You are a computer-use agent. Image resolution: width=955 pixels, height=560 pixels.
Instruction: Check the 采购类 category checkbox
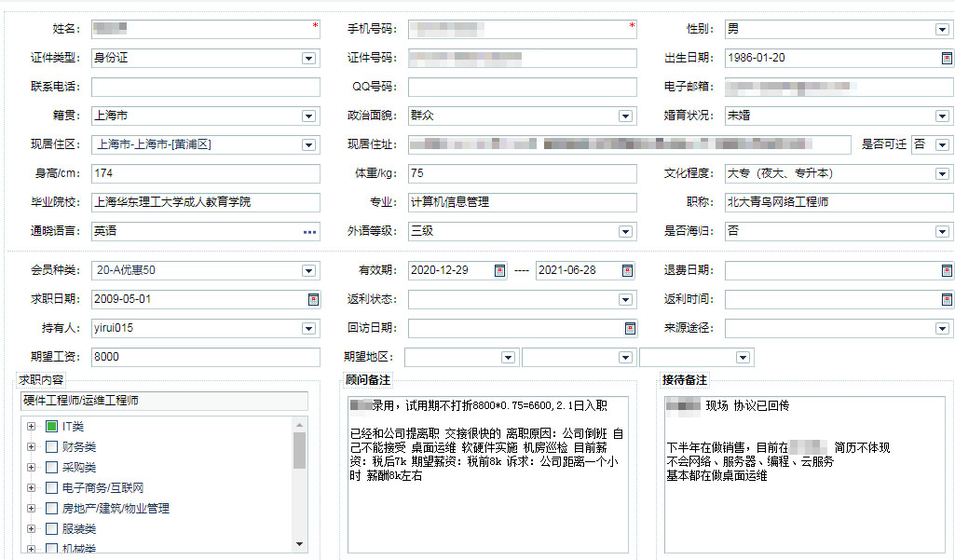pos(52,468)
